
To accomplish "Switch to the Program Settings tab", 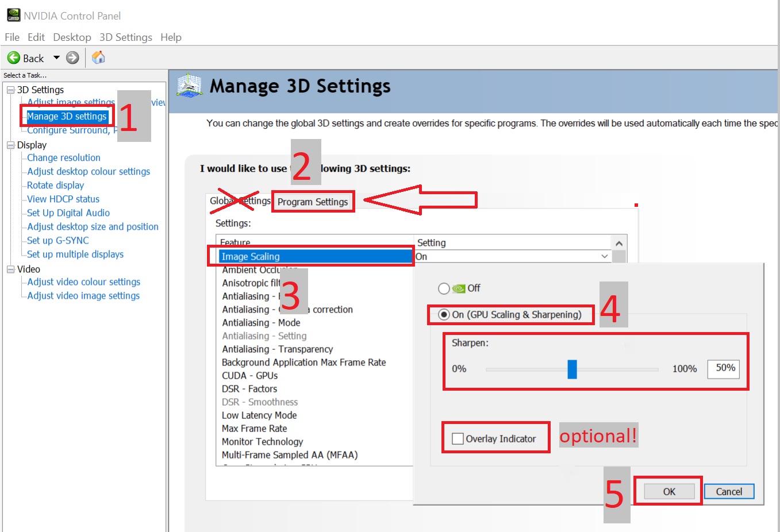I will 313,202.
